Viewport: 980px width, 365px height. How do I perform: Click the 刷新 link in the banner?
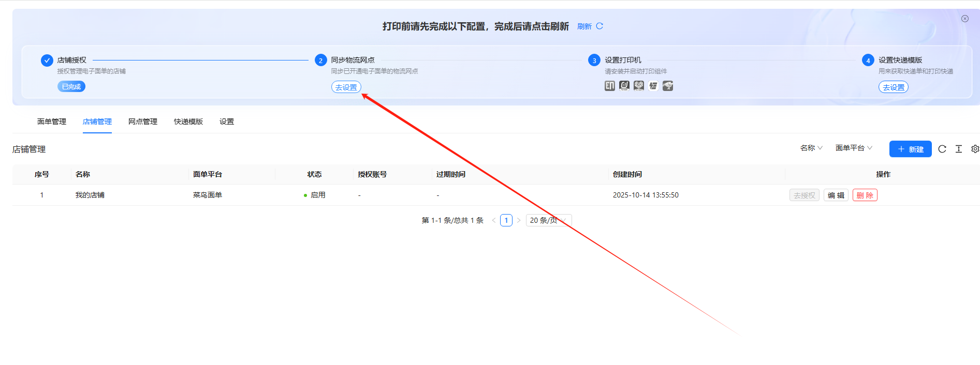pyautogui.click(x=590, y=26)
